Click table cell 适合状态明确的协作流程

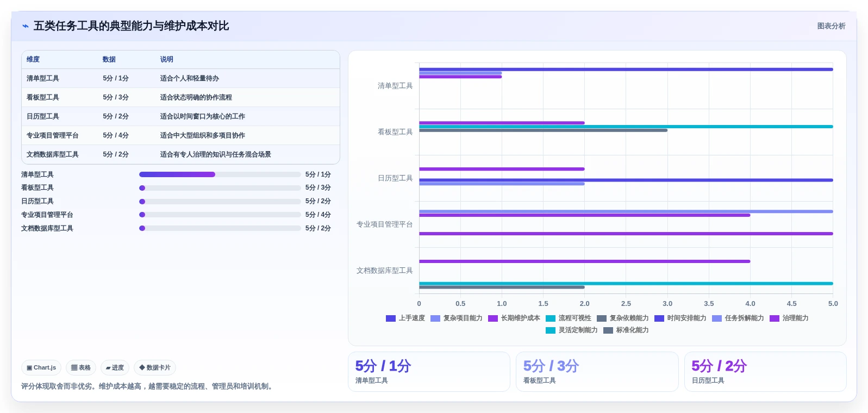pyautogui.click(x=196, y=97)
